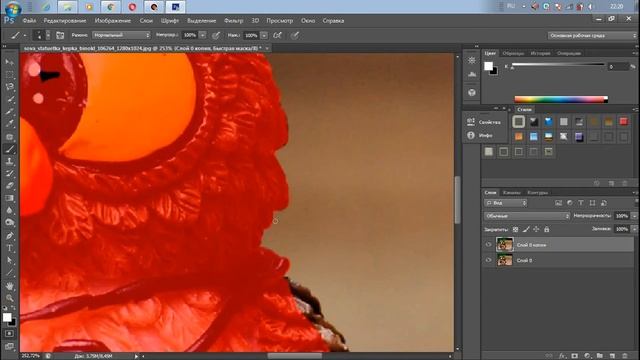Open the Свойства panel
The width and height of the screenshot is (640, 360).
click(x=484, y=122)
